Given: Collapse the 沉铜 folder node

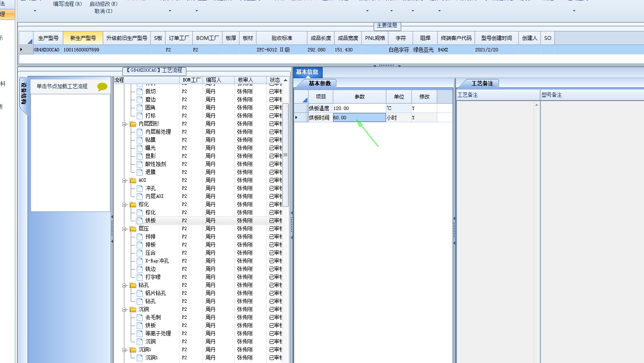Looking at the screenshot, I should [125, 310].
